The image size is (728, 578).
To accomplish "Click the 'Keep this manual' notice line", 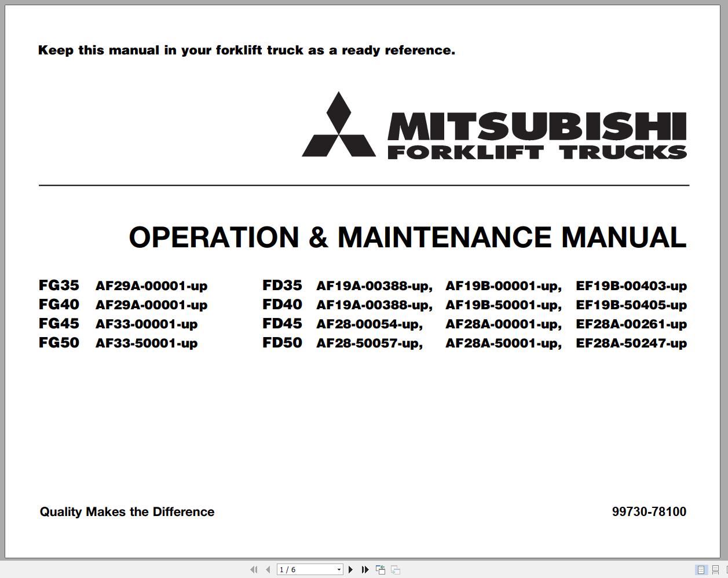I will coord(247,50).
